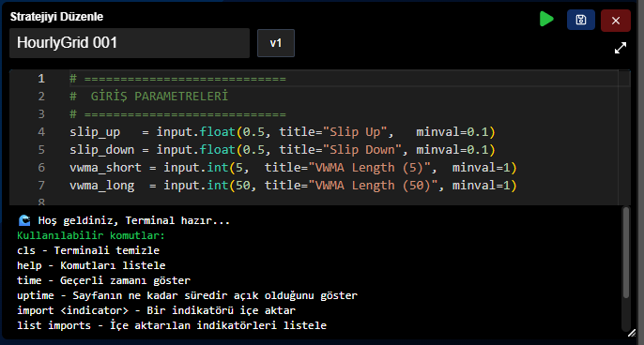The image size is (644, 345).
Task: Click line number 6 in the gutter
Action: pos(41,168)
